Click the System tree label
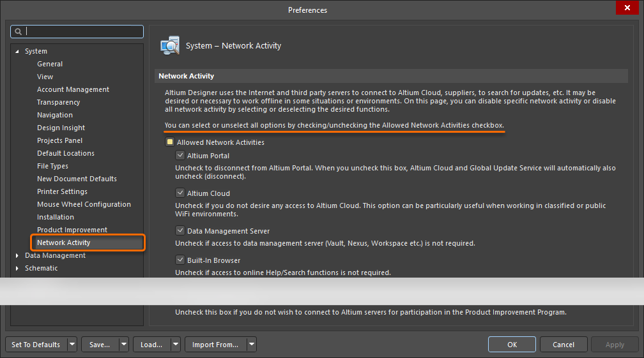 36,51
